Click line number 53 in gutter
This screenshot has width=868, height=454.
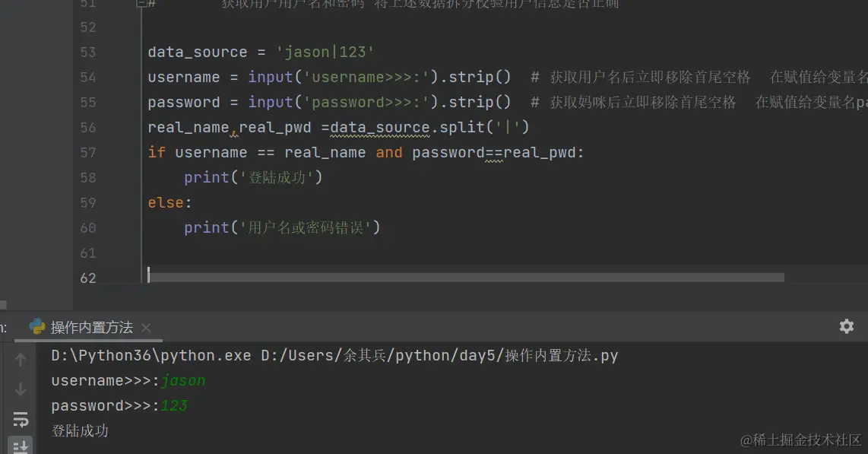(x=88, y=52)
